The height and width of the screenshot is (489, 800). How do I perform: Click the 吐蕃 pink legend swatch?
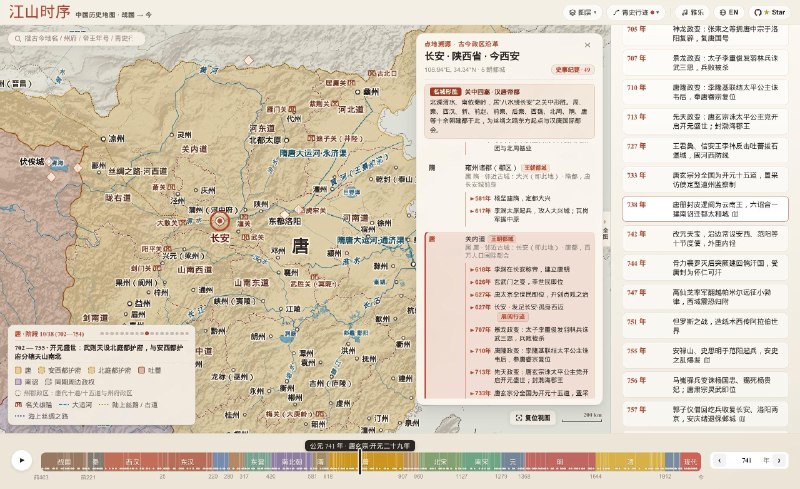click(x=142, y=370)
